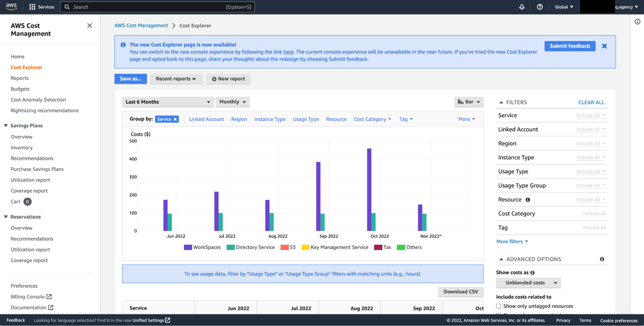This screenshot has width=644, height=326.
Task: Open Rightsizing recommendations page
Action: 45,110
